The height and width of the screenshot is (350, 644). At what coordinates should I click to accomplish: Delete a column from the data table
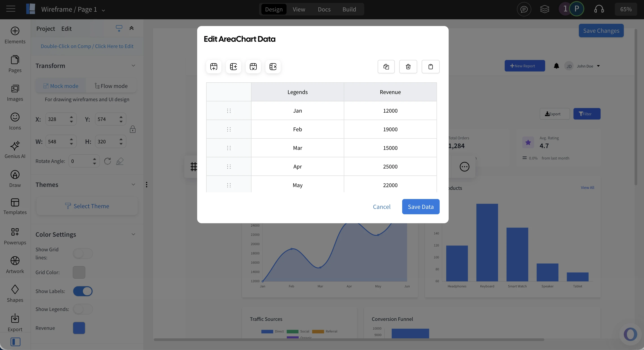[273, 66]
